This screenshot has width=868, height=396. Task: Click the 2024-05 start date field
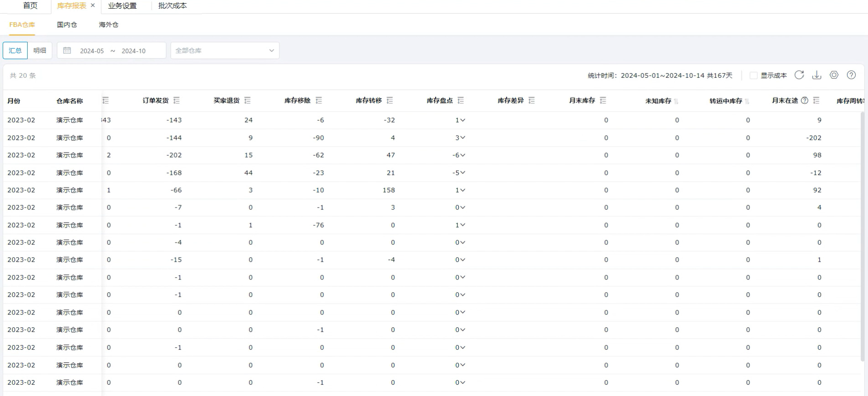[92, 51]
